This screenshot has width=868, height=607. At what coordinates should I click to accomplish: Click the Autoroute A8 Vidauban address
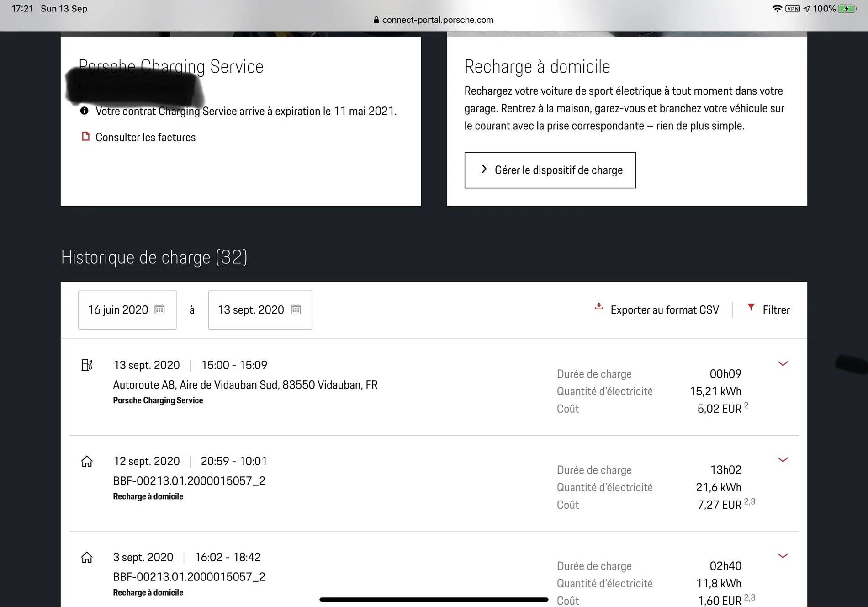[x=245, y=385]
